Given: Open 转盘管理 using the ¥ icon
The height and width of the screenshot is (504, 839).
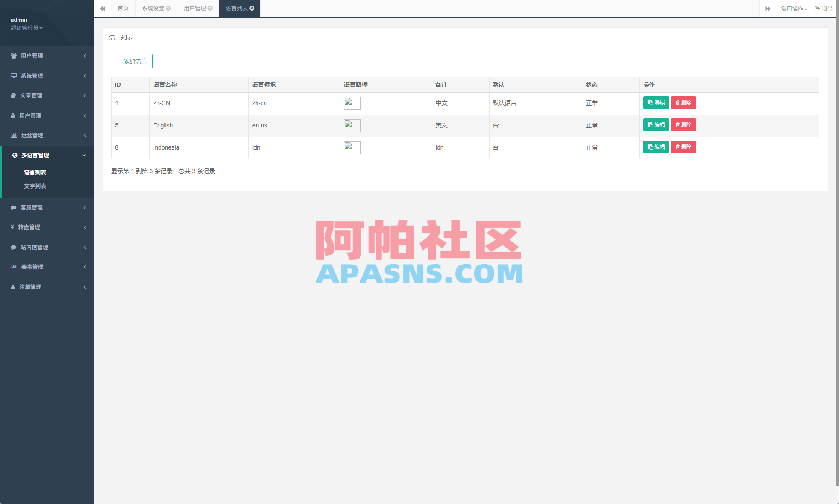Looking at the screenshot, I should click(x=12, y=227).
